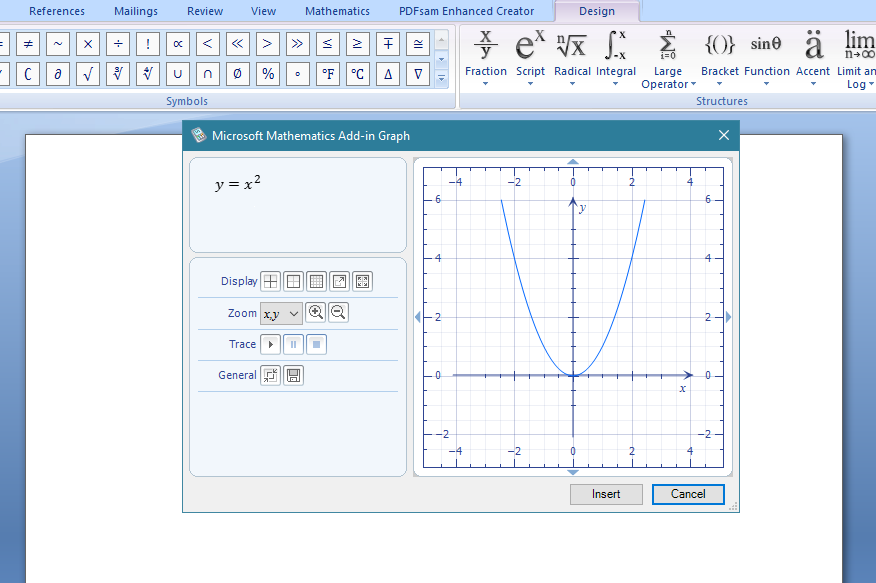The height and width of the screenshot is (583, 876).
Task: Insert the greater than symbol
Action: click(x=268, y=44)
